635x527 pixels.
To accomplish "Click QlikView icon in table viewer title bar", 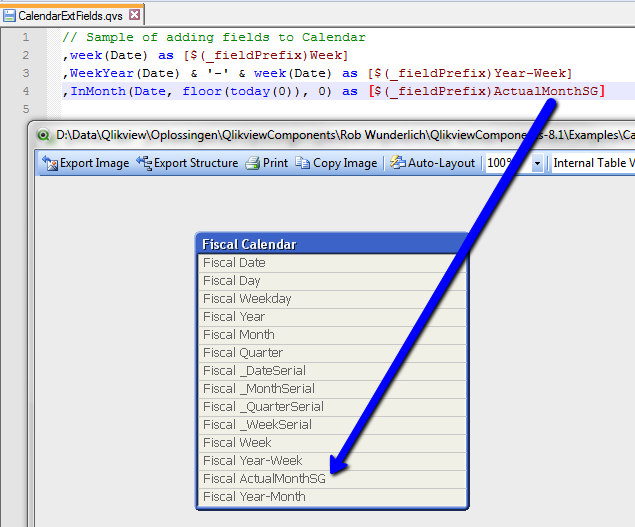I will (x=43, y=135).
